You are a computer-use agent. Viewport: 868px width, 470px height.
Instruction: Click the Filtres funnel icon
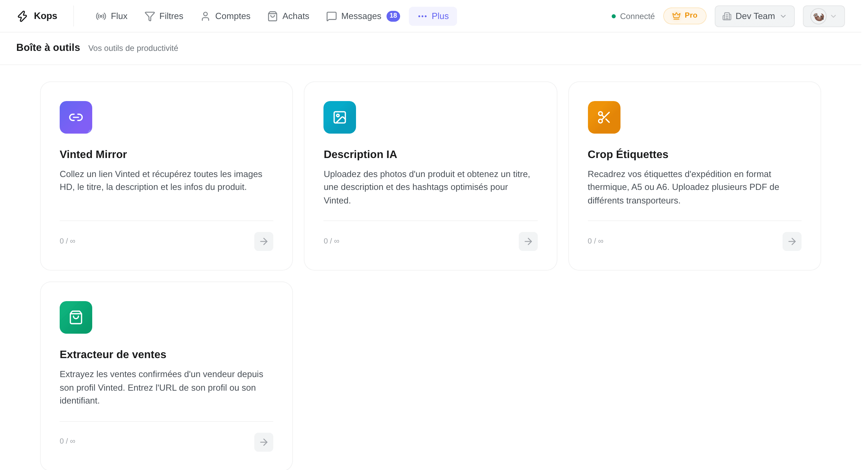[x=150, y=16]
